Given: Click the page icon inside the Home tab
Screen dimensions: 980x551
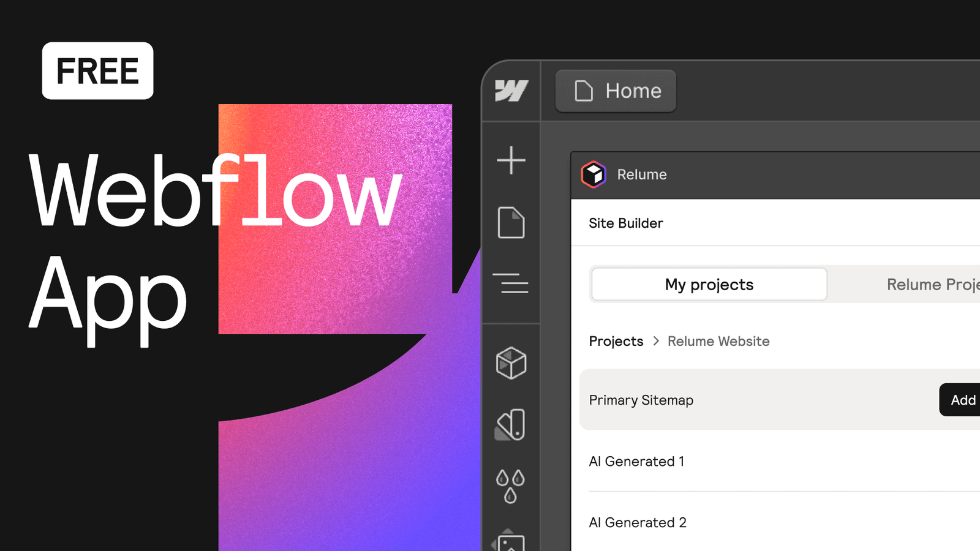Looking at the screenshot, I should [582, 91].
